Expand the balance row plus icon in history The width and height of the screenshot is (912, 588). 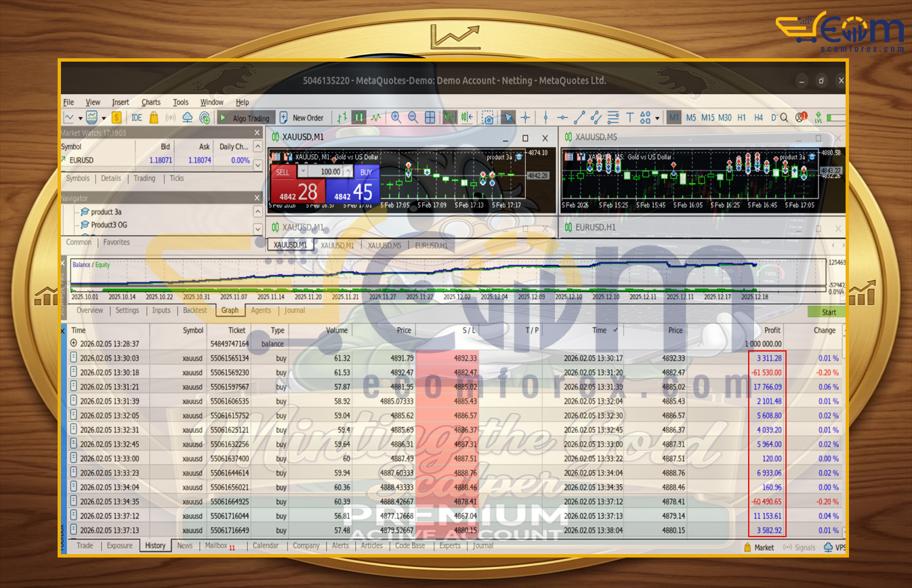coord(73,343)
